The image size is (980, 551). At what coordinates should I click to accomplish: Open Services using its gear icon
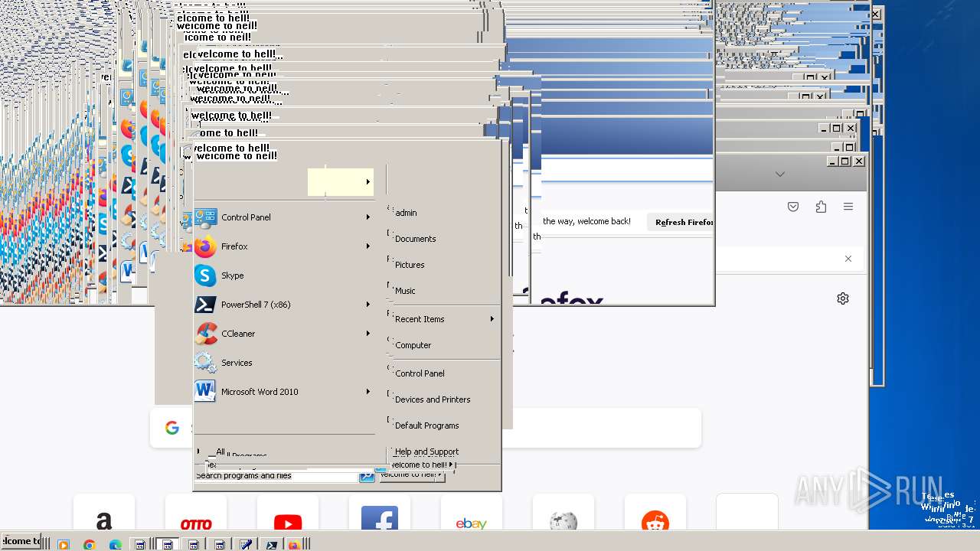205,363
